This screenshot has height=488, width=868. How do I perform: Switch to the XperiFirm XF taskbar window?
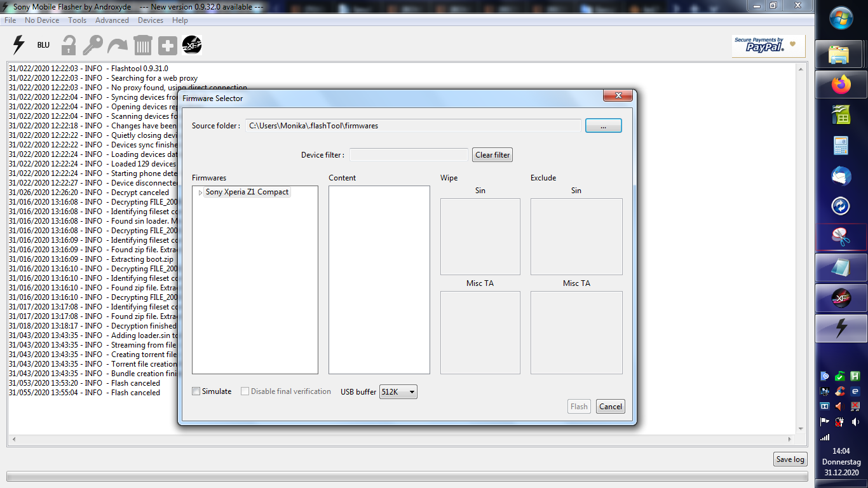point(841,298)
